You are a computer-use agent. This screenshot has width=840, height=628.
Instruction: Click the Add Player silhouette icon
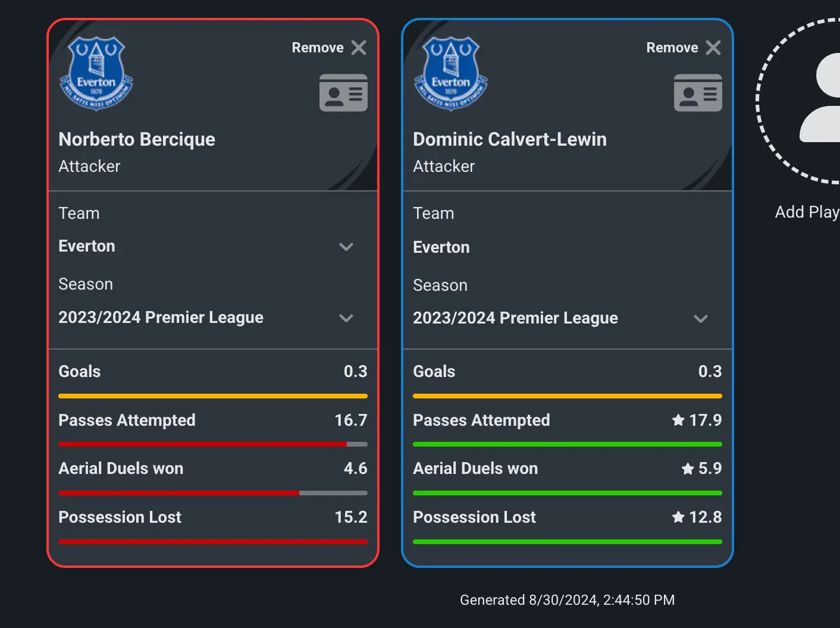[x=824, y=98]
